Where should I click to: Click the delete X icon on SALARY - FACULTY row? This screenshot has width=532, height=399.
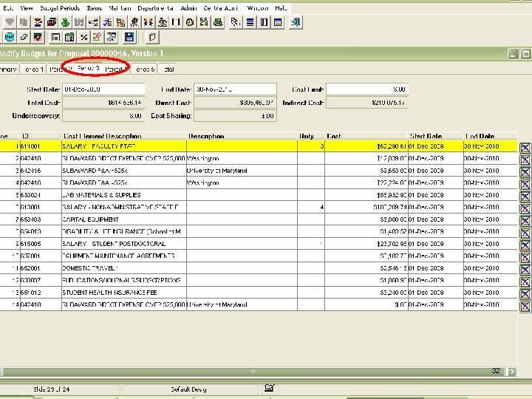tap(525, 148)
